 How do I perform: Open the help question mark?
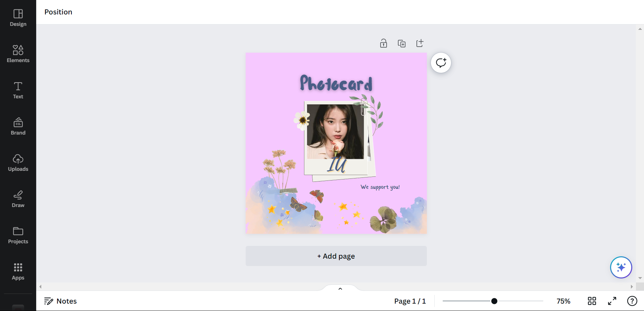632,301
